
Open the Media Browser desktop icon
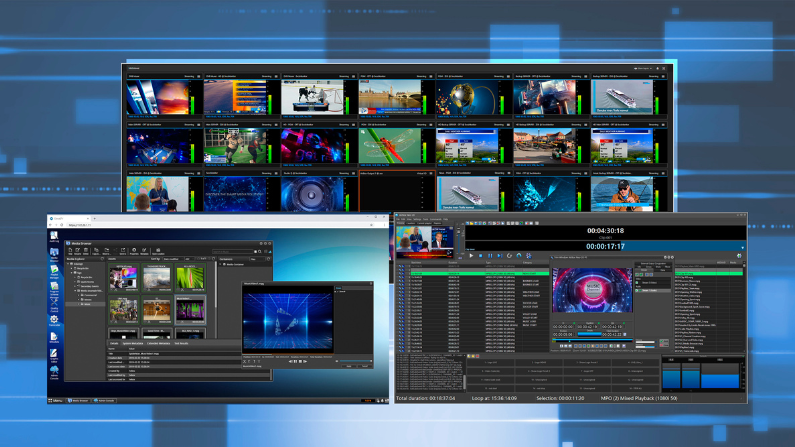pyautogui.click(x=54, y=251)
